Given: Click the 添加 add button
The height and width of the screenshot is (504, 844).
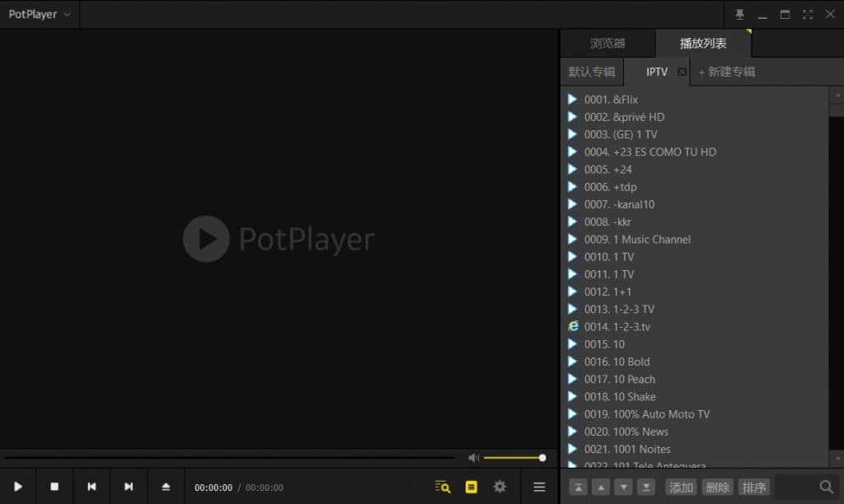Looking at the screenshot, I should 681,488.
